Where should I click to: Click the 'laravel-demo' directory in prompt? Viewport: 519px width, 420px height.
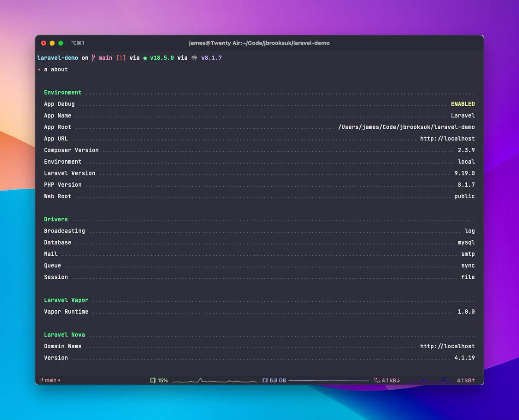pyautogui.click(x=58, y=57)
